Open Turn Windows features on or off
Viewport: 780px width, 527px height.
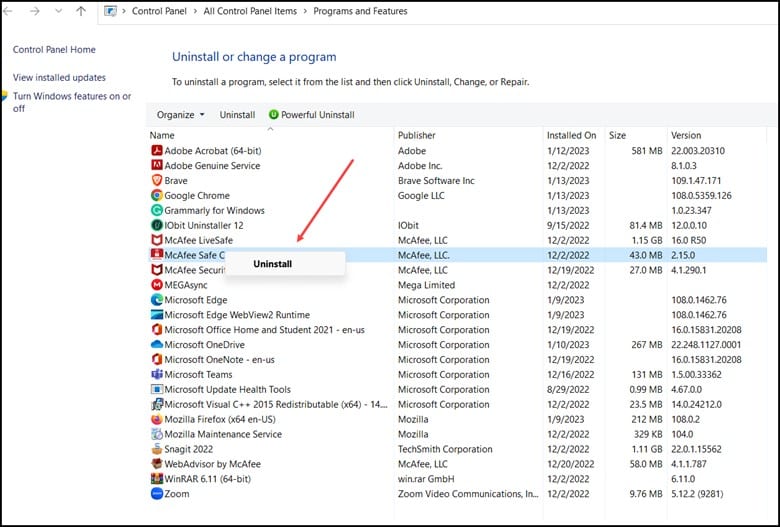pos(72,102)
